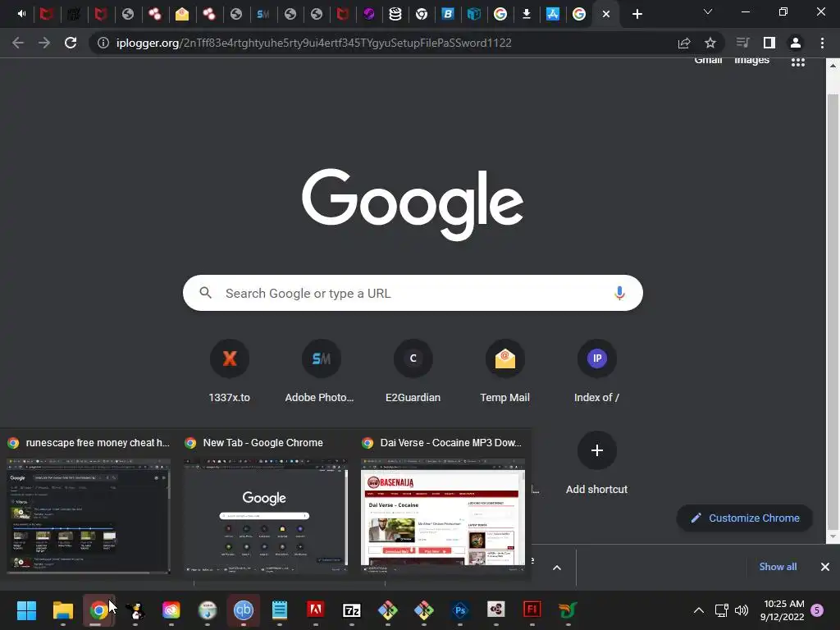Add a new shortcut tile

click(x=597, y=463)
